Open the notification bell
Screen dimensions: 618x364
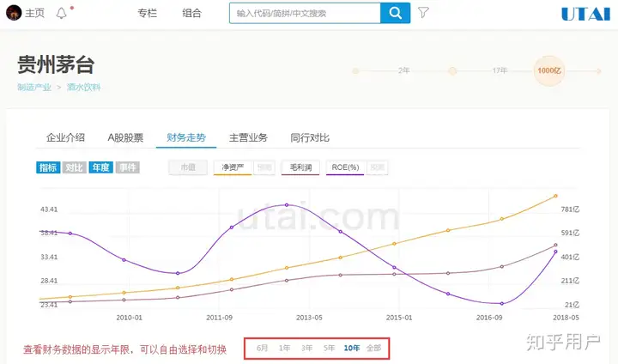coord(62,14)
